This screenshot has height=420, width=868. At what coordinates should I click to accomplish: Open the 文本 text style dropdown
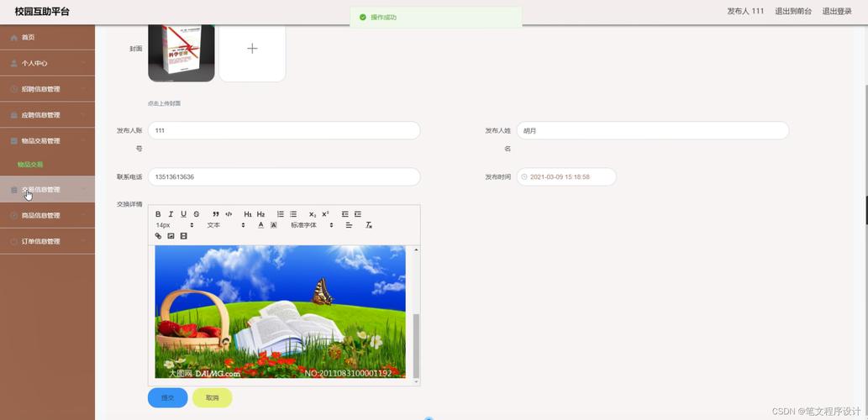[x=226, y=225]
